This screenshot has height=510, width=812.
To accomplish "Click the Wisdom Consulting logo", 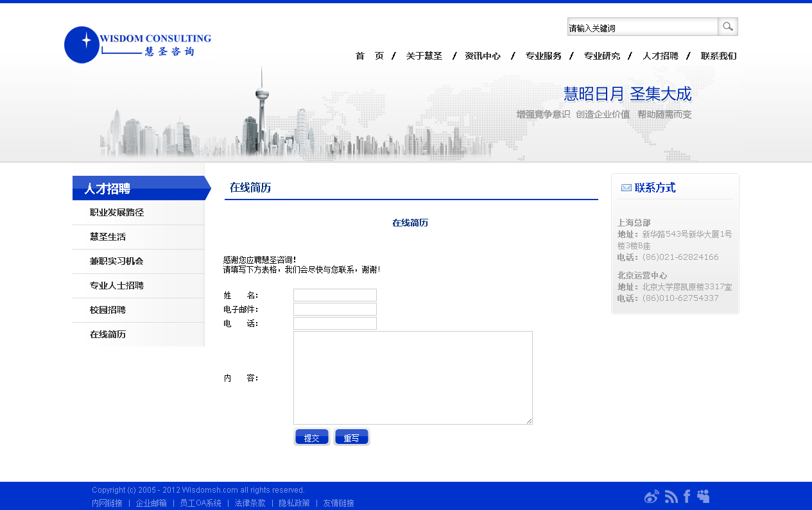I will [137, 45].
